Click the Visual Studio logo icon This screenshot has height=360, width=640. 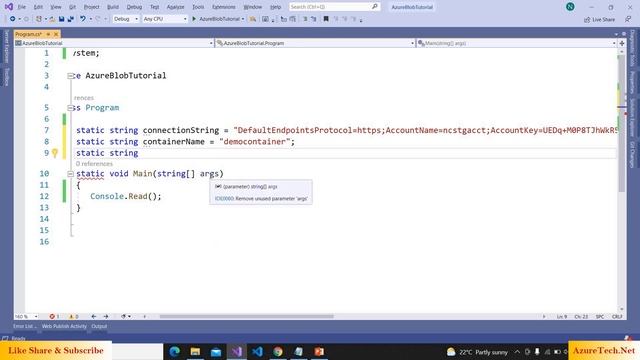(9, 7)
